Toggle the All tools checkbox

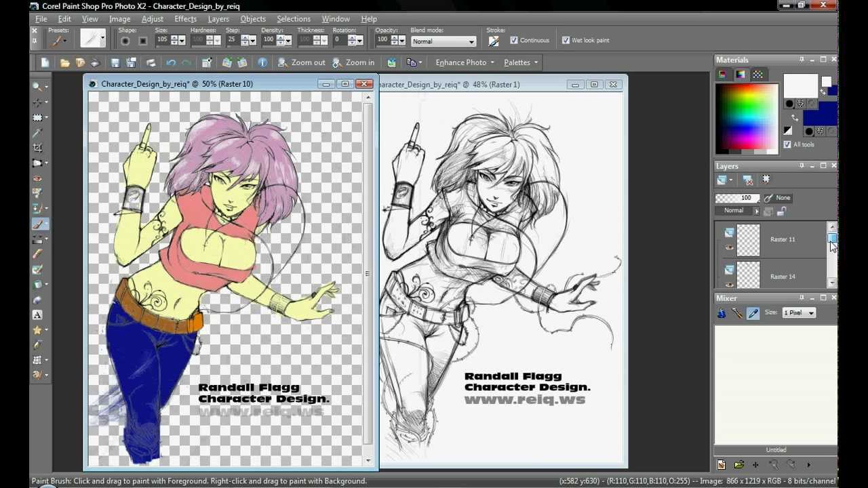(787, 144)
